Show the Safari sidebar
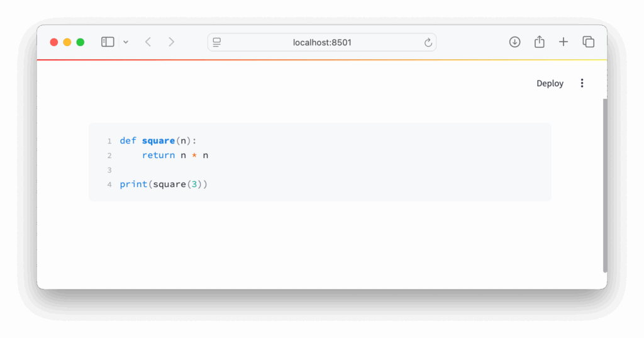Screen dimensions: 644x338 click(x=108, y=42)
